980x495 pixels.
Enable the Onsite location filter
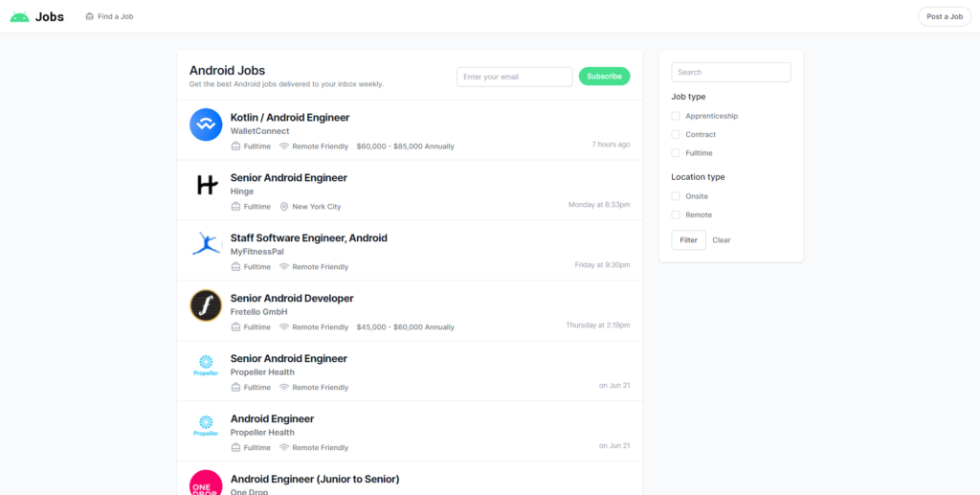[x=676, y=196]
